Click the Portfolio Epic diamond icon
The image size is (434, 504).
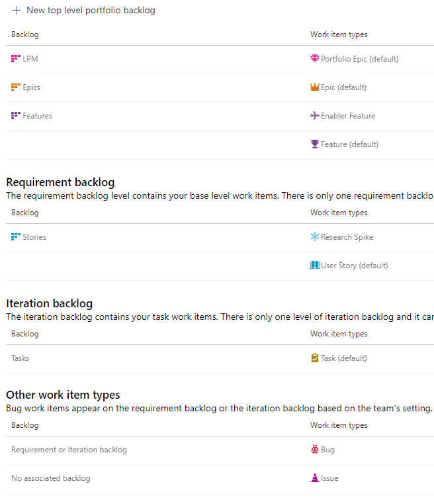pos(315,58)
